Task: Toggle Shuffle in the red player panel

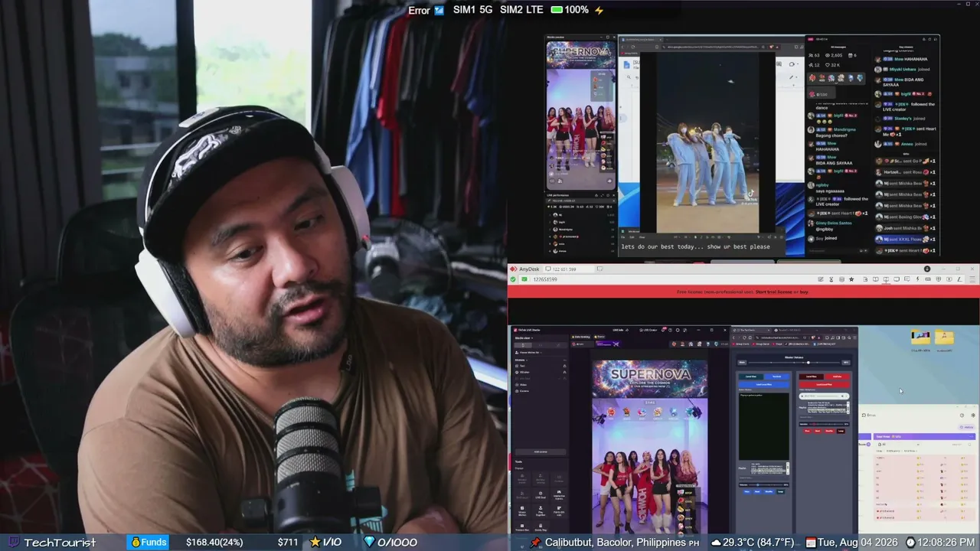Action: [x=829, y=431]
